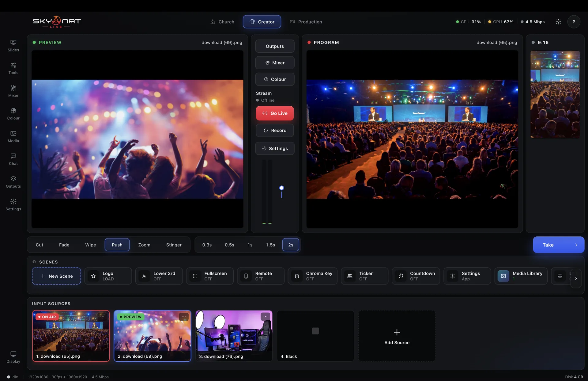Toggle the Ticker OFF control

tap(364, 276)
